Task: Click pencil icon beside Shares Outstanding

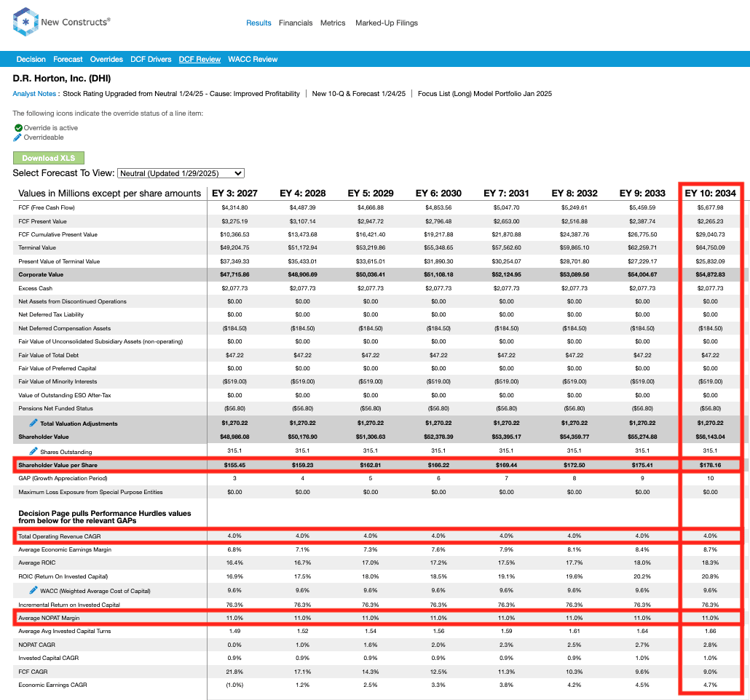Action: coord(33,451)
